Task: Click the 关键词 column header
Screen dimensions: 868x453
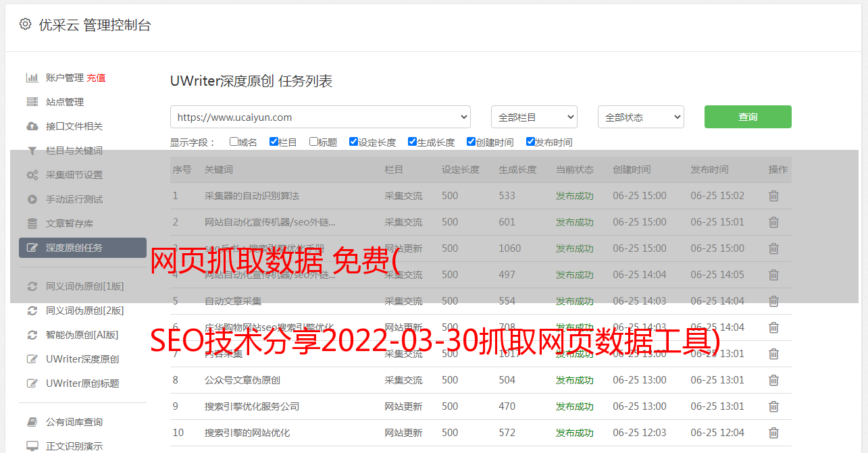Action: tap(219, 169)
